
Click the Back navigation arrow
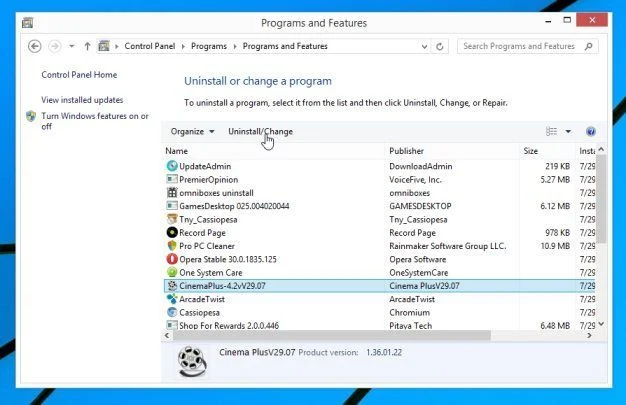tap(35, 46)
